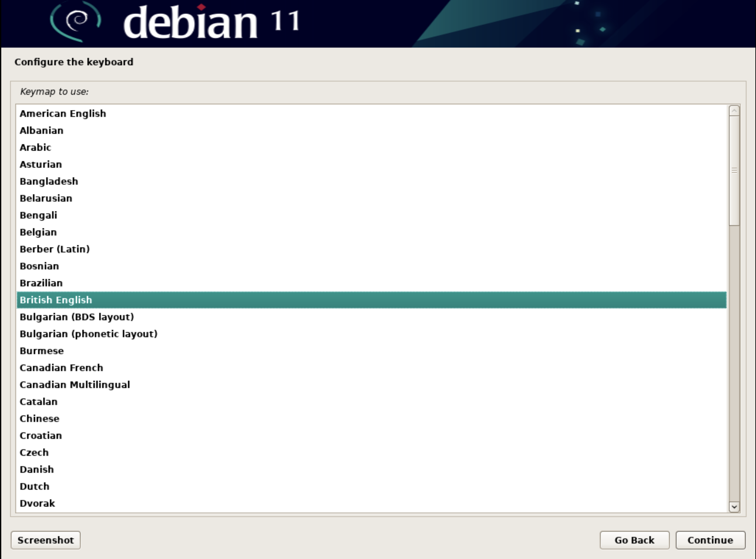This screenshot has width=756, height=559.
Task: Choose Croatian keymap
Action: click(372, 435)
